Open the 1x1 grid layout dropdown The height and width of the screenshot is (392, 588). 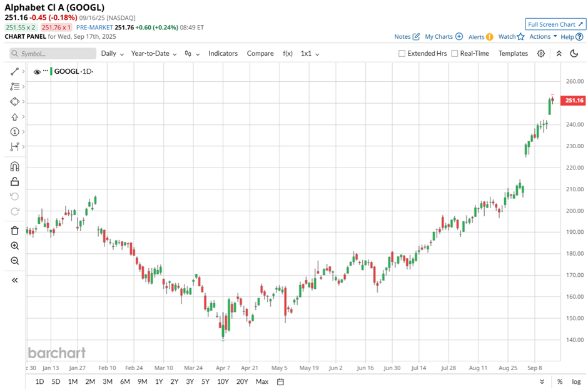[x=310, y=54]
